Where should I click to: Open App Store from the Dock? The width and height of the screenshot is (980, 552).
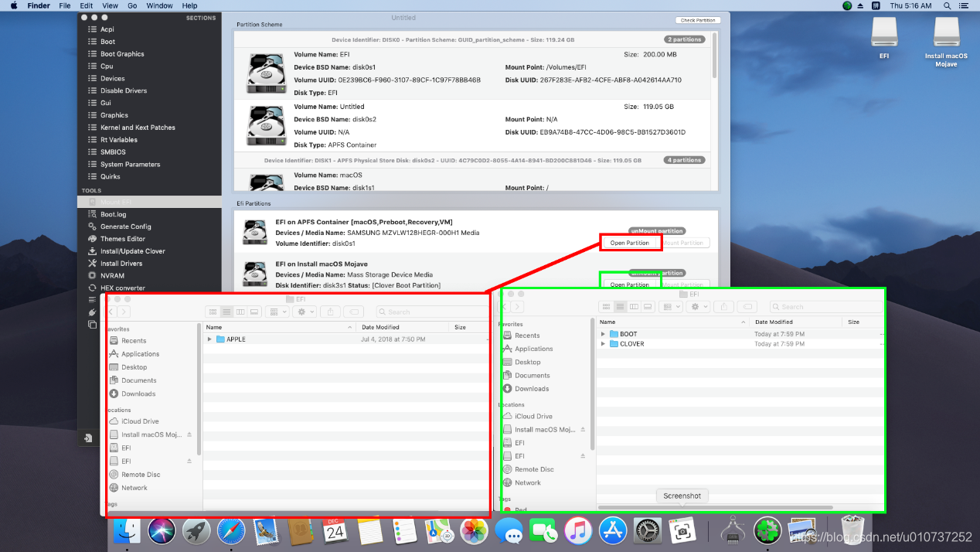[613, 531]
